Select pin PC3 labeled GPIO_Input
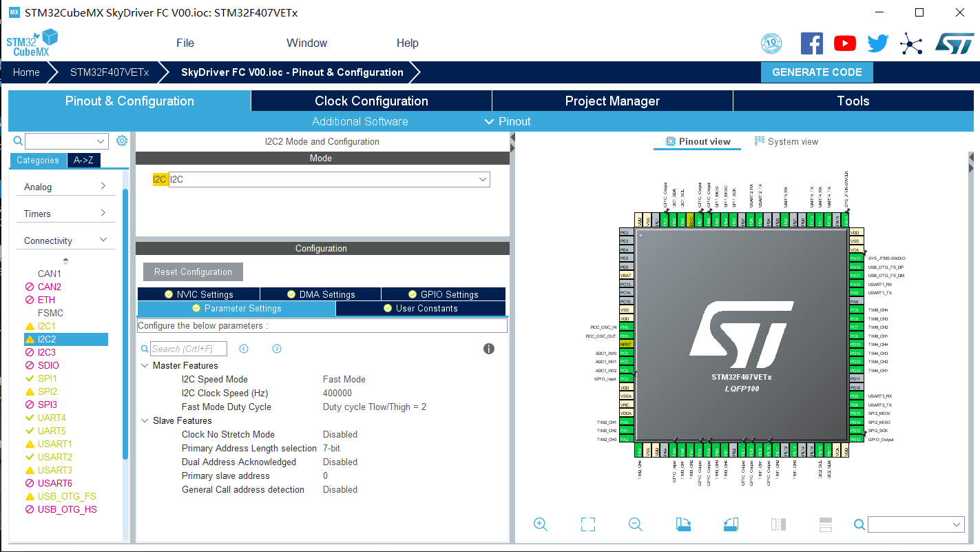The height and width of the screenshot is (552, 980). coord(626,378)
